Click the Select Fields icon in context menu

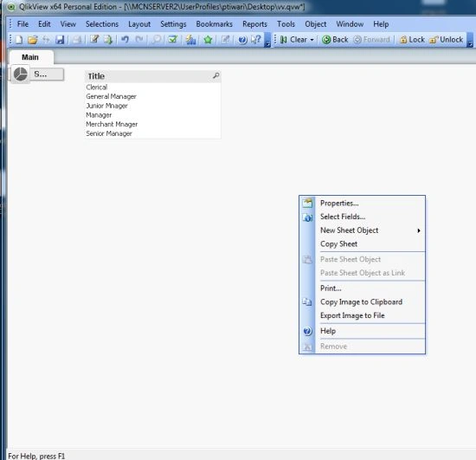click(x=307, y=217)
